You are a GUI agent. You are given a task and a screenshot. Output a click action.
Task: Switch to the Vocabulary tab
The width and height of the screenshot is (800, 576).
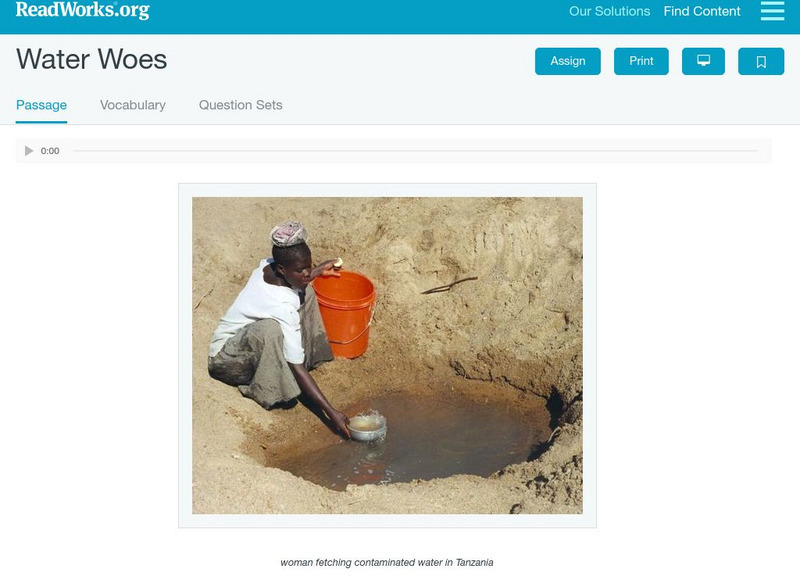[133, 105]
